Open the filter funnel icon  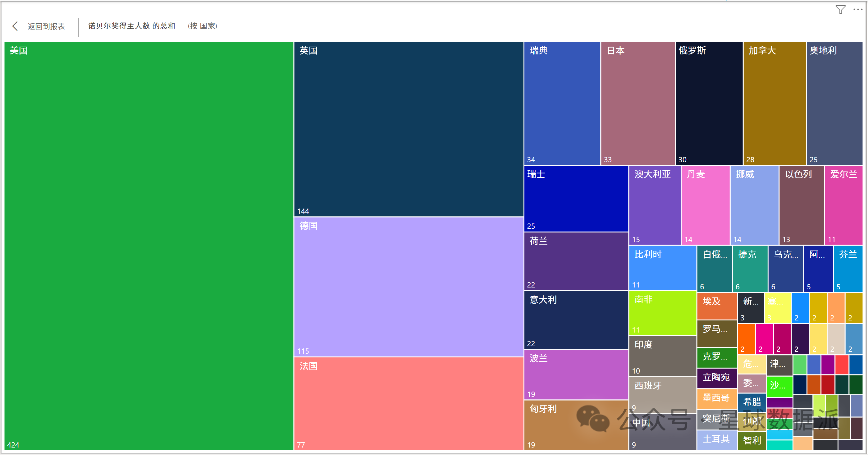click(840, 9)
